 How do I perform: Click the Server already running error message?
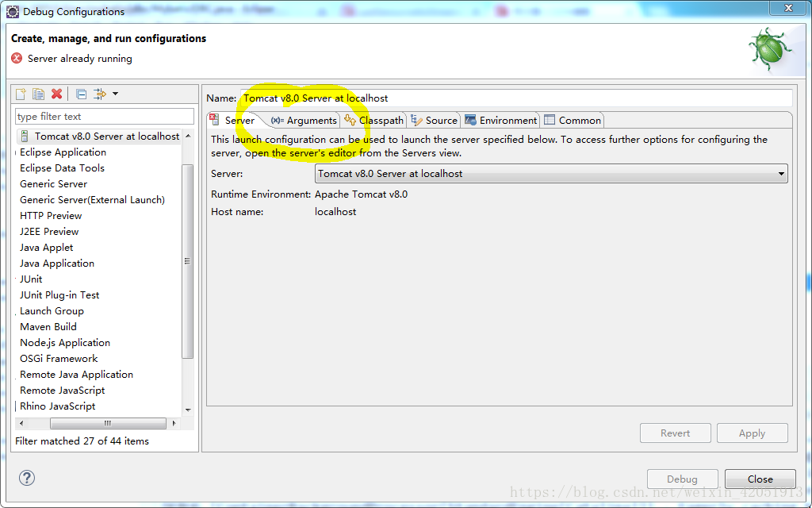(x=80, y=59)
